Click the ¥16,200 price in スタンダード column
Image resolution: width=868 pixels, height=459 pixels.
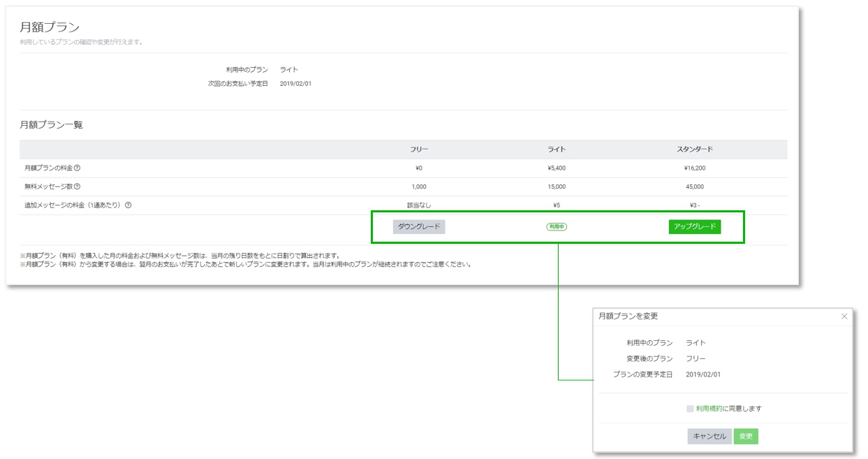pos(694,168)
